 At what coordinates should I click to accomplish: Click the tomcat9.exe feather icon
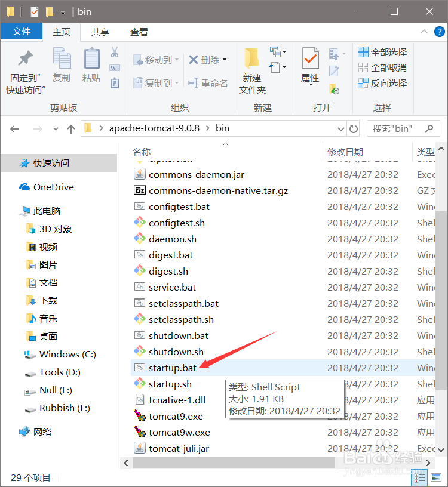coord(140,416)
